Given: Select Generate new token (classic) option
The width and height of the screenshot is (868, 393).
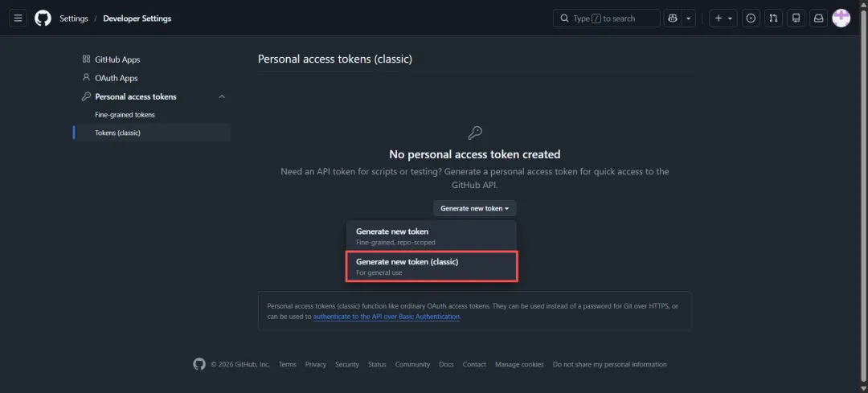Looking at the screenshot, I should pos(432,266).
